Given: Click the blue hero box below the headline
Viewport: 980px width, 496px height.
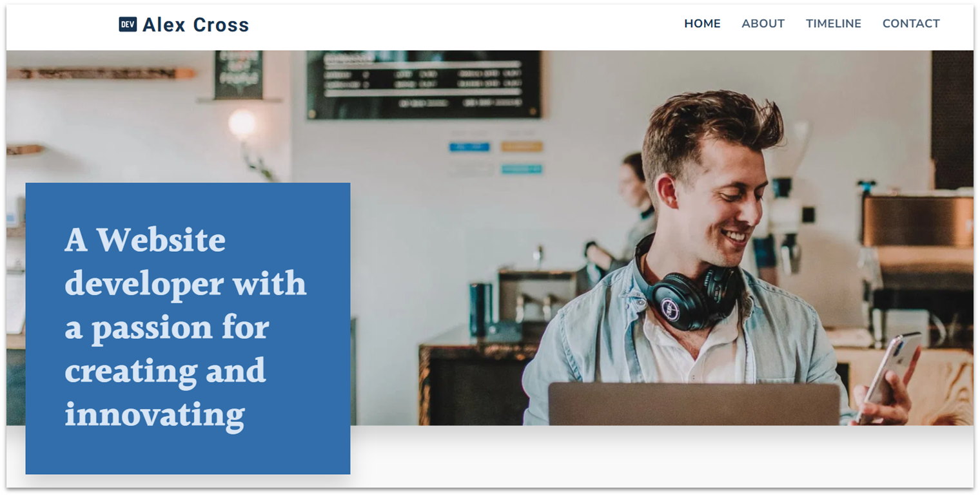Looking at the screenshot, I should pyautogui.click(x=188, y=454).
